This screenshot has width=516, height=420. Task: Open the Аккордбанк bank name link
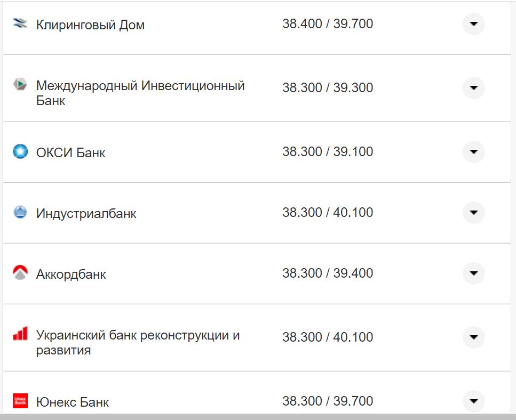point(70,273)
